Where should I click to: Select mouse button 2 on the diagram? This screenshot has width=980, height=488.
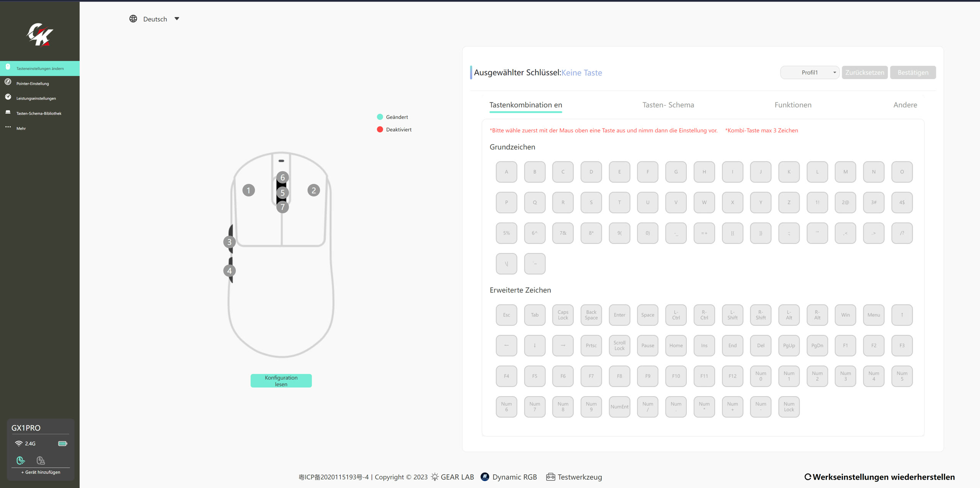click(x=314, y=190)
